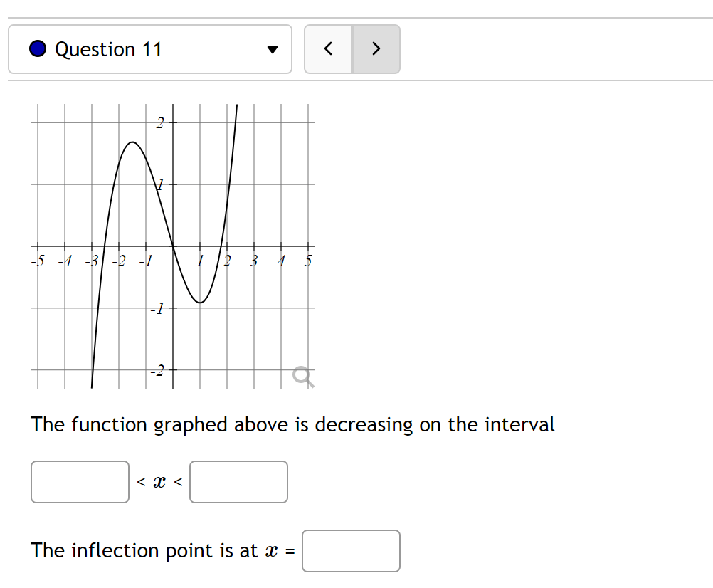Click the y-axis label -1
The height and width of the screenshot is (588, 713).
click(157, 309)
